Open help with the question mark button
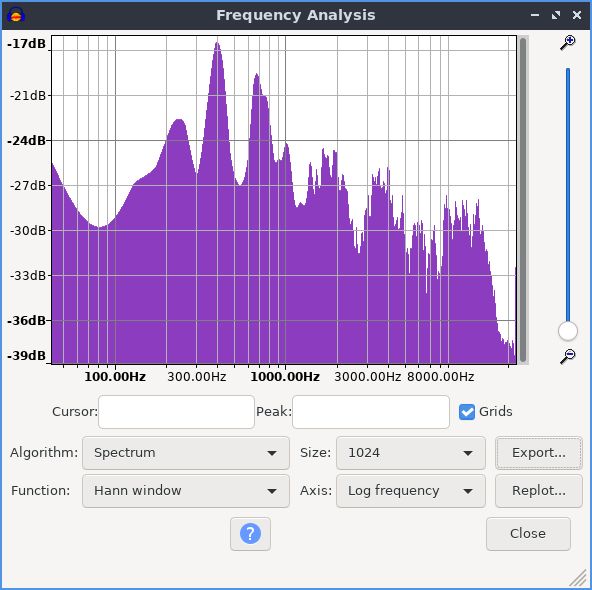Image resolution: width=592 pixels, height=590 pixels. pos(250,534)
